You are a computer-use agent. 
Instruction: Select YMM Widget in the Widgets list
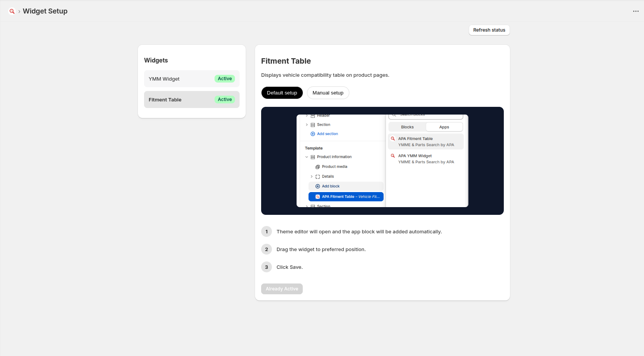point(192,79)
